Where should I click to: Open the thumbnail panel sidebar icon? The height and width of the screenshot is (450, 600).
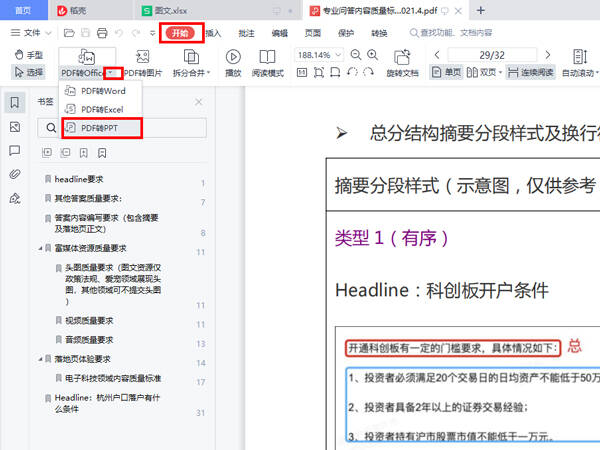pos(15,127)
